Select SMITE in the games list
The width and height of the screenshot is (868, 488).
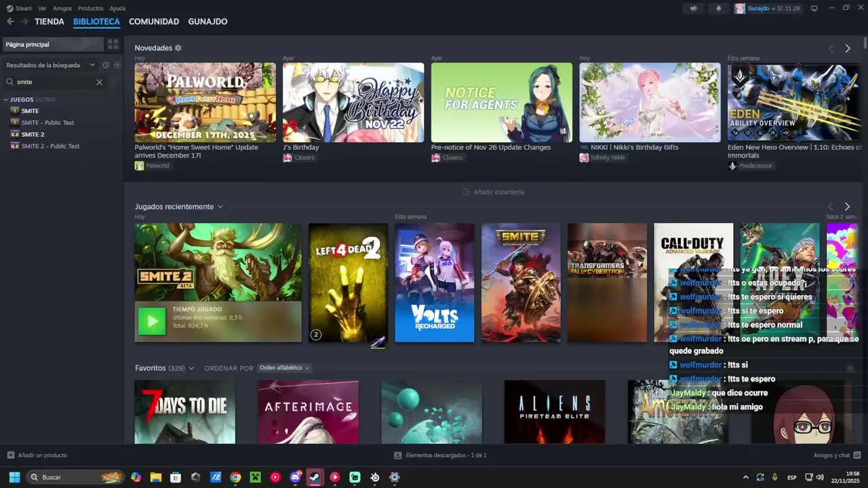pyautogui.click(x=30, y=111)
